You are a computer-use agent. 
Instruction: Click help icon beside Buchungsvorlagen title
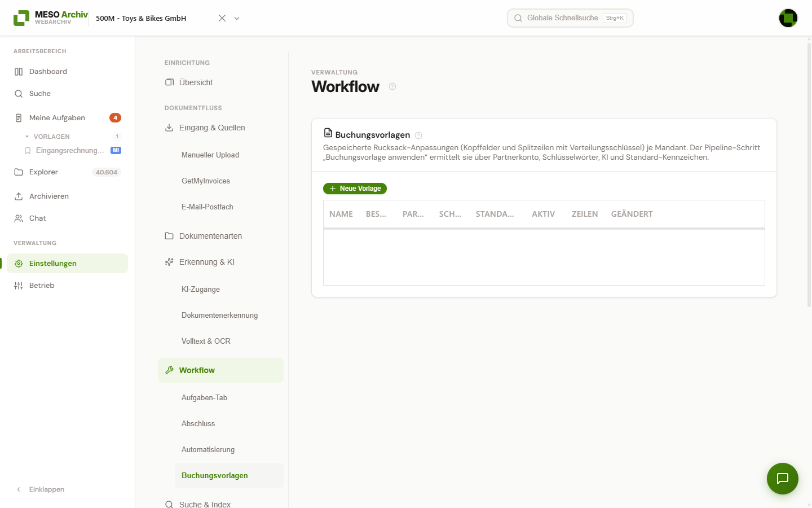click(x=418, y=135)
